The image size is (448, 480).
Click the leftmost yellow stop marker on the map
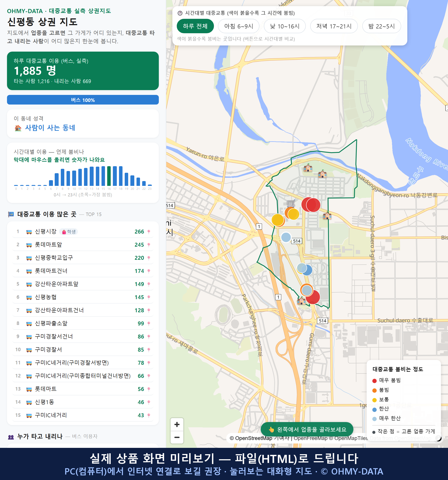click(x=278, y=220)
